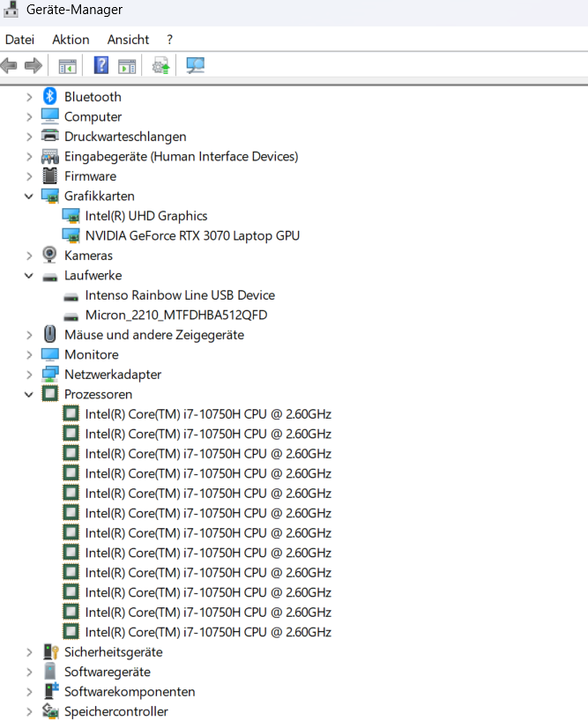The width and height of the screenshot is (588, 721).
Task: Click the Kameras webcam icon
Action: [x=49, y=255]
